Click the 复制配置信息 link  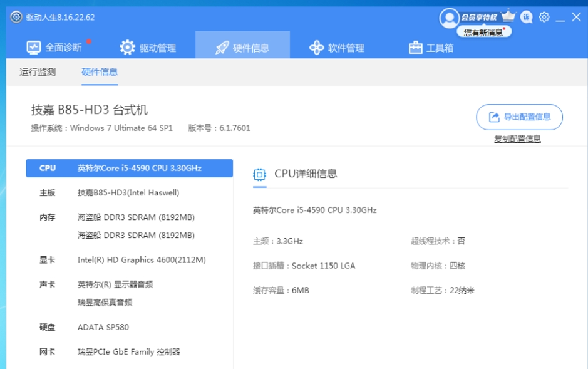517,139
